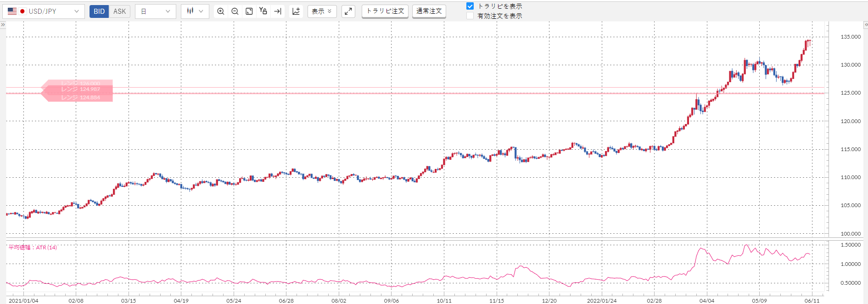Click the 0.50000 ATR axis value

pyautogui.click(x=851, y=283)
